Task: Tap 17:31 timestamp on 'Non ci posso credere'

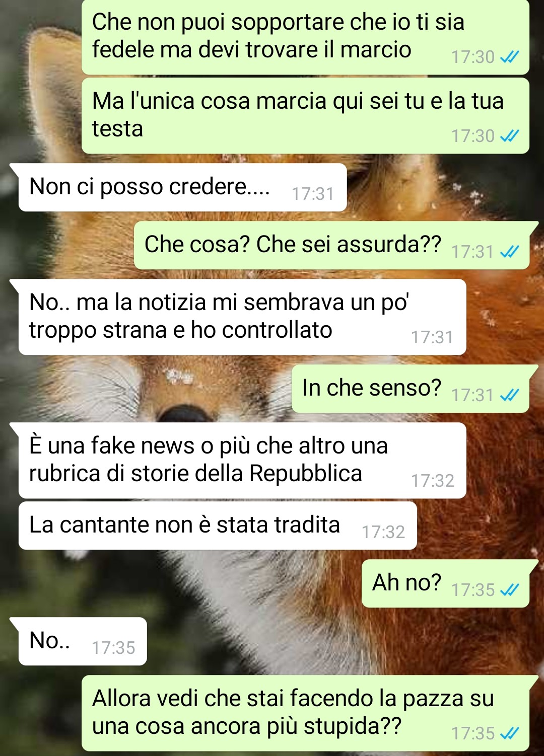Action: tap(313, 194)
